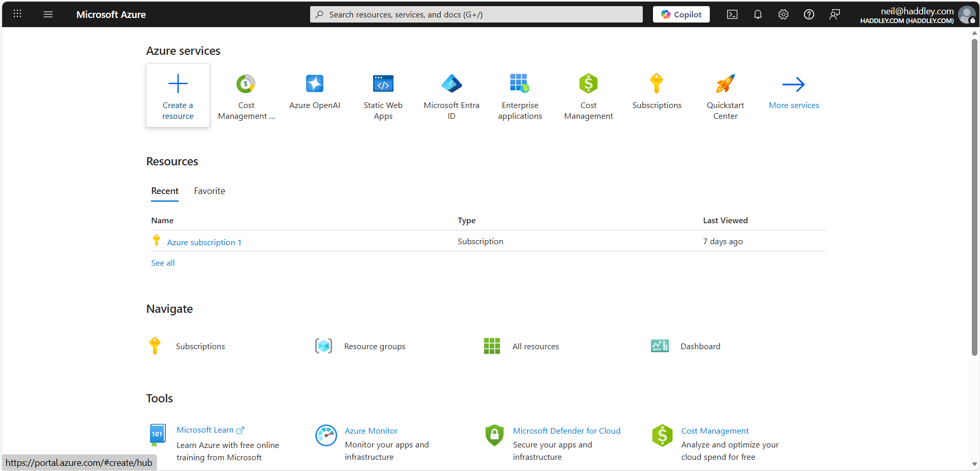Open the Quickstart Center rocket icon

tap(725, 84)
